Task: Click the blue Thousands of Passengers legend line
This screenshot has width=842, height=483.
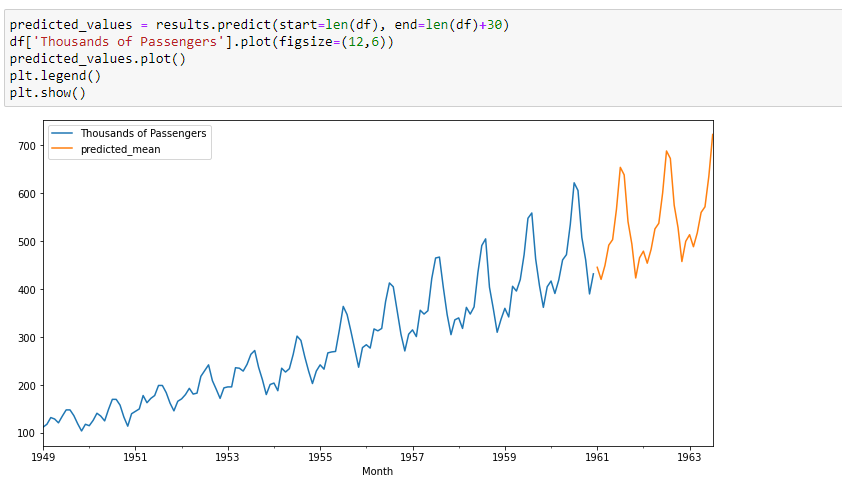Action: coord(62,133)
